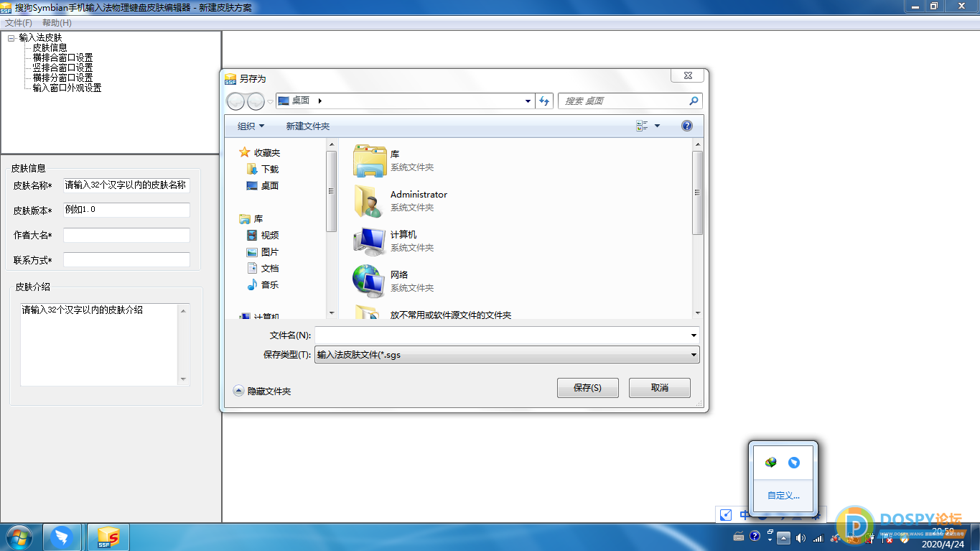Image resolution: width=980 pixels, height=551 pixels.
Task: Open the 库 folder icon in file list
Action: pos(370,160)
